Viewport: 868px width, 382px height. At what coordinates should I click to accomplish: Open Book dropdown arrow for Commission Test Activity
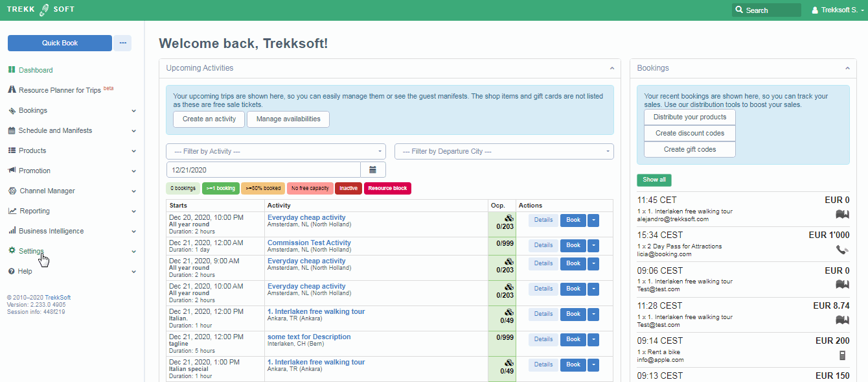point(593,246)
